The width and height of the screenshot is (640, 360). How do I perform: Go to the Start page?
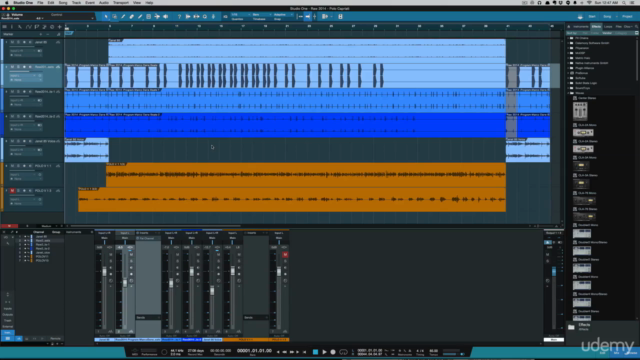click(x=592, y=17)
